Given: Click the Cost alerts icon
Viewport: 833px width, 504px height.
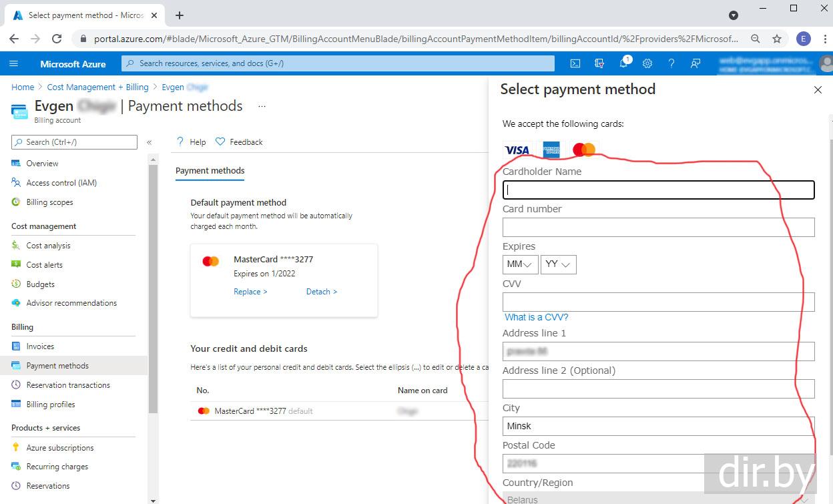Looking at the screenshot, I should coord(16,265).
